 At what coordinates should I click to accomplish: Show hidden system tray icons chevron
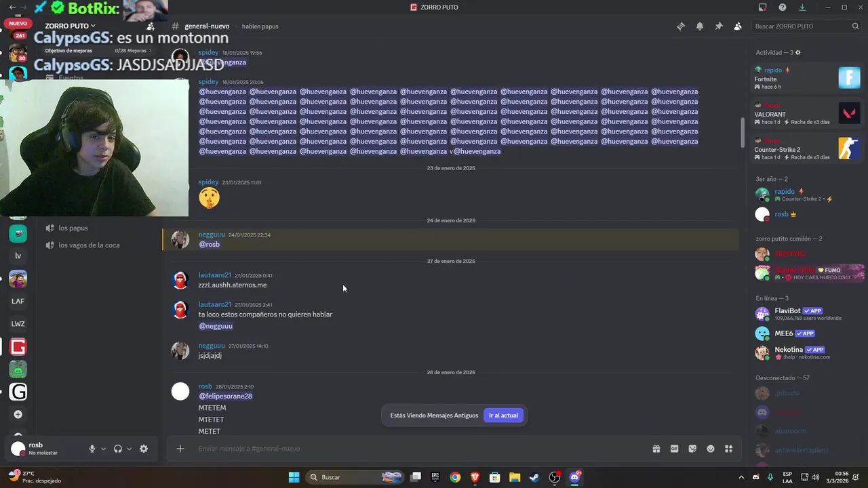(x=741, y=477)
